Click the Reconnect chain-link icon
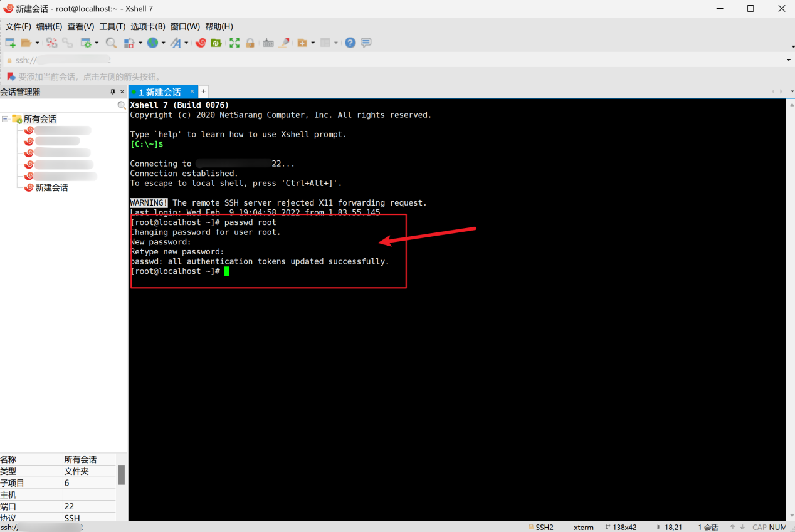 [67, 43]
